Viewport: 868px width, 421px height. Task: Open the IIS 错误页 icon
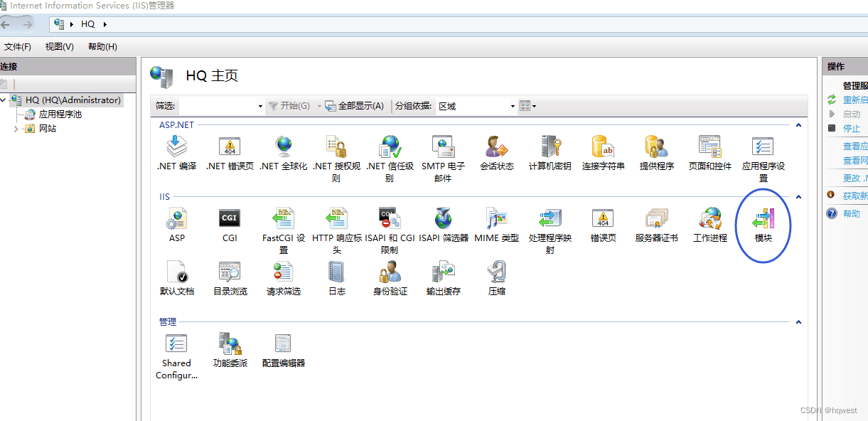[x=604, y=225]
